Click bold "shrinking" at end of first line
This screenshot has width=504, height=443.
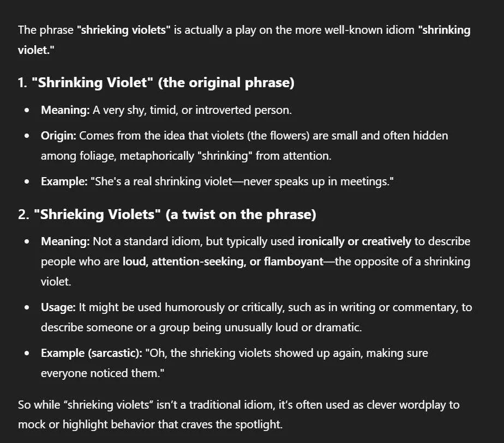click(x=444, y=30)
